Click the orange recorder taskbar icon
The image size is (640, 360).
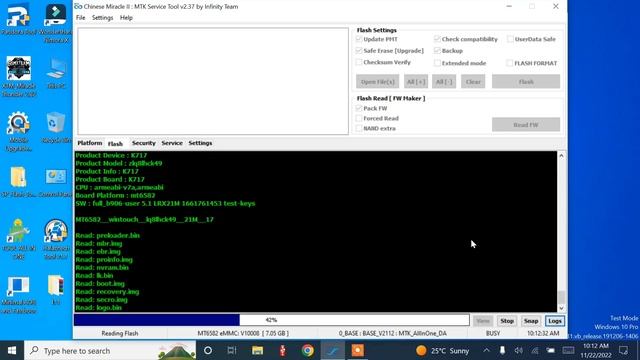coord(358,351)
